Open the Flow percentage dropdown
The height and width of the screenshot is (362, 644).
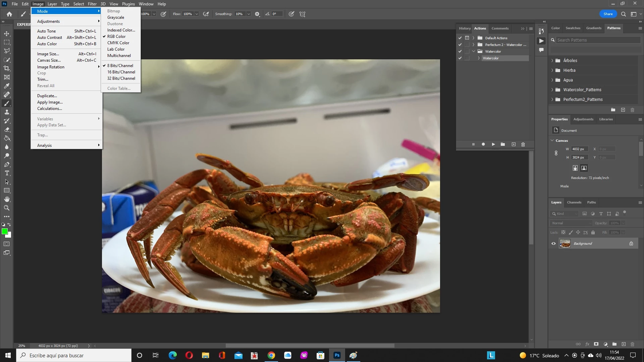pyautogui.click(x=197, y=14)
